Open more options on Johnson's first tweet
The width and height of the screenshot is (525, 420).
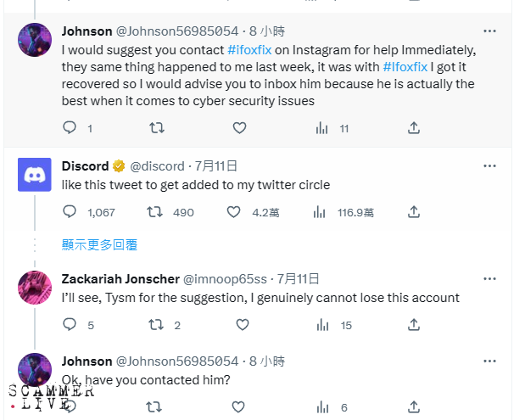click(489, 31)
